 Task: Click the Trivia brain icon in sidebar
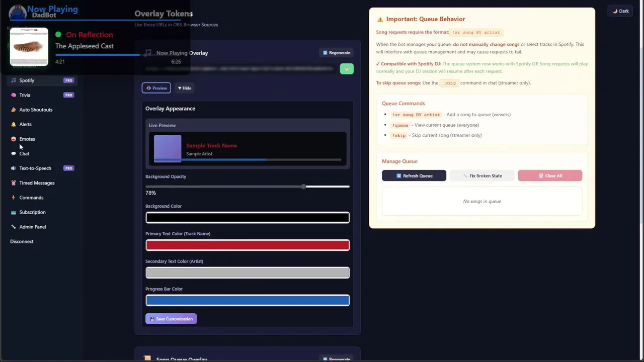14,95
